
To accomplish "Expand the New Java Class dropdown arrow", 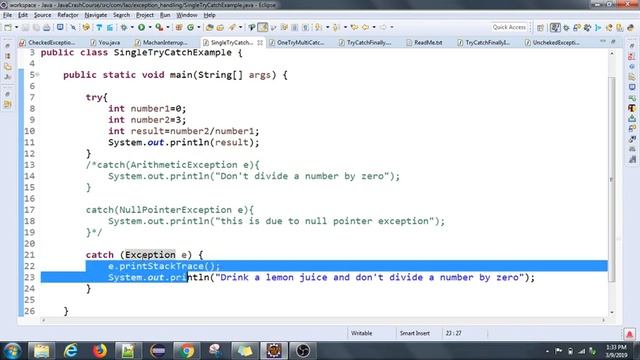I will click(199, 27).
